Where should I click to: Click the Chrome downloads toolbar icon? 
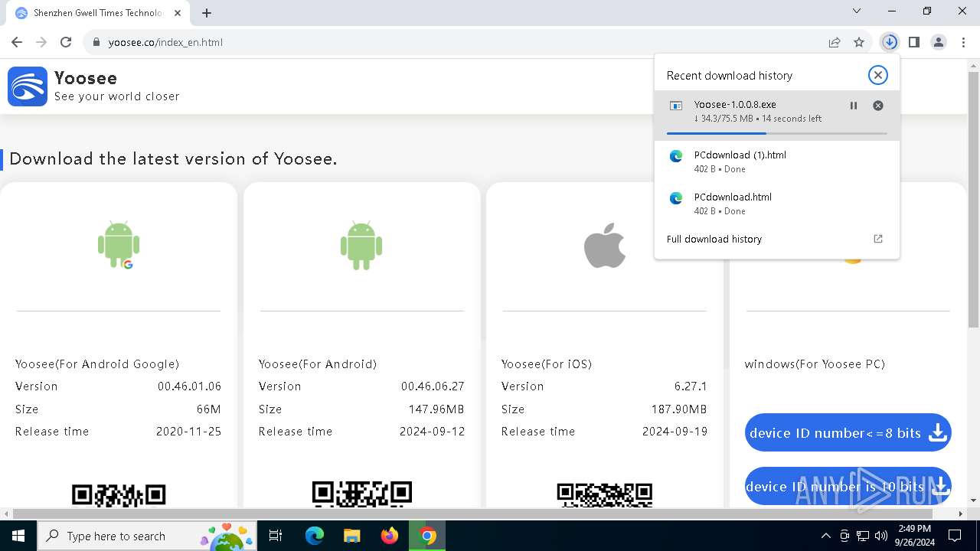pyautogui.click(x=889, y=42)
